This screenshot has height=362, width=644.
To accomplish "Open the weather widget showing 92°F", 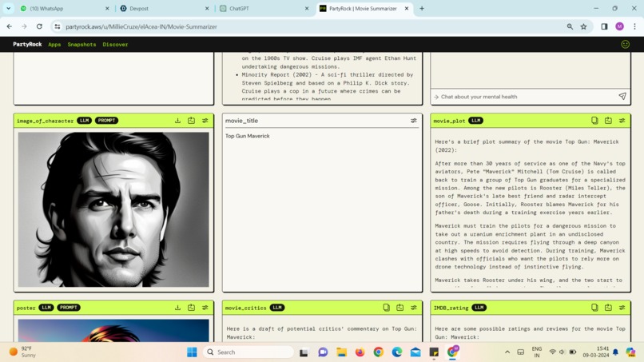I will pyautogui.click(x=23, y=352).
